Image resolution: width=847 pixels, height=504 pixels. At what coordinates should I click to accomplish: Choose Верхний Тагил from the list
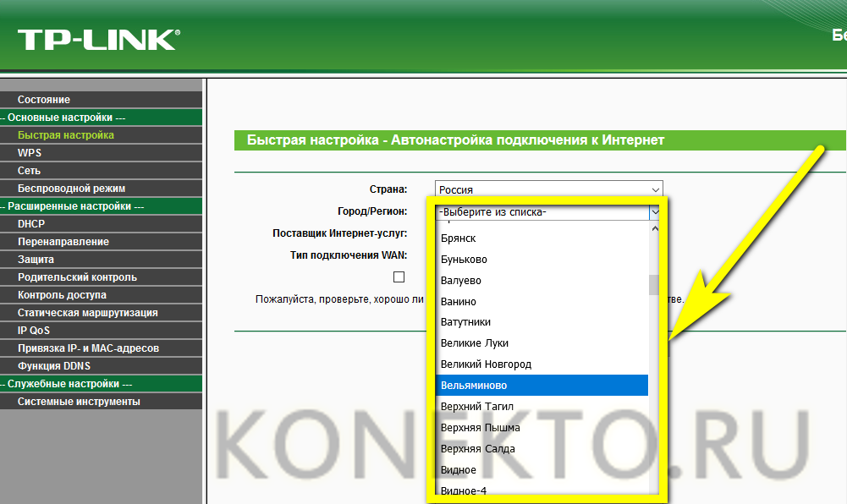542,407
